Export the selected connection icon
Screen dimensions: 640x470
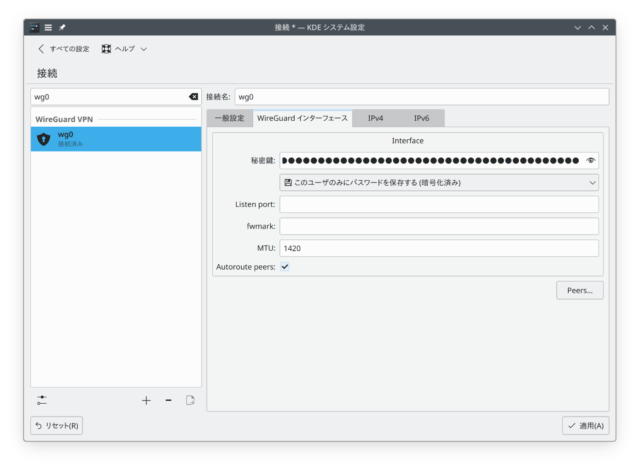(190, 400)
